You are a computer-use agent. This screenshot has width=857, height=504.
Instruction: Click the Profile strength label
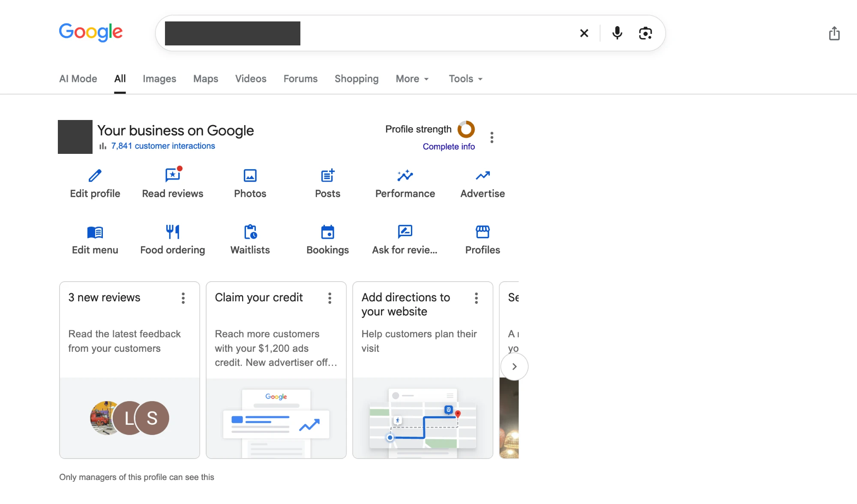point(418,129)
